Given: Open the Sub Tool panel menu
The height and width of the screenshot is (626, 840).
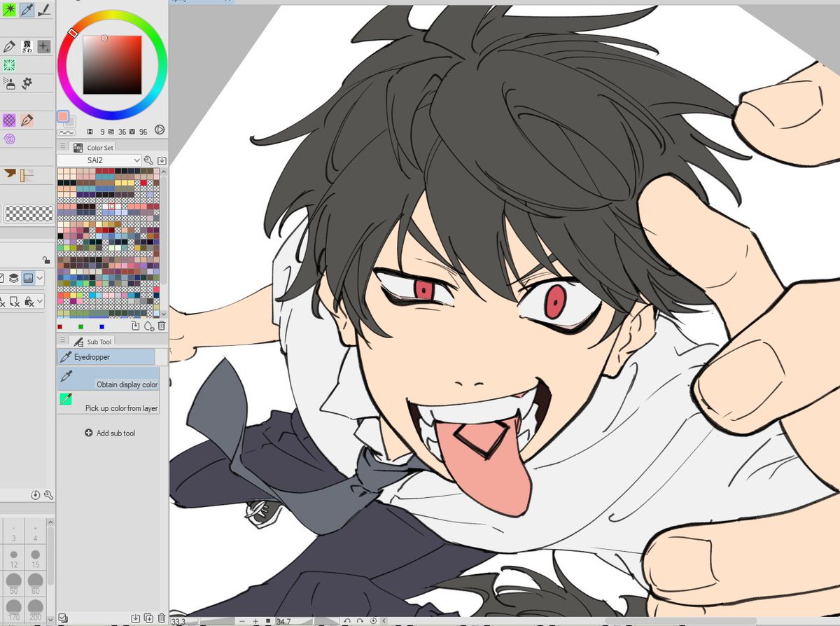Looking at the screenshot, I should point(62,341).
